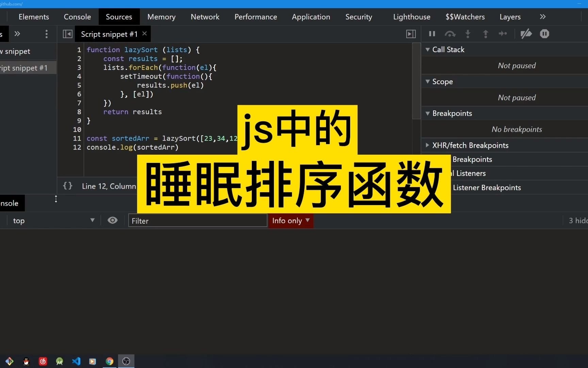Switch to the Network tab
Screen dimensions: 588x368
[205, 16]
